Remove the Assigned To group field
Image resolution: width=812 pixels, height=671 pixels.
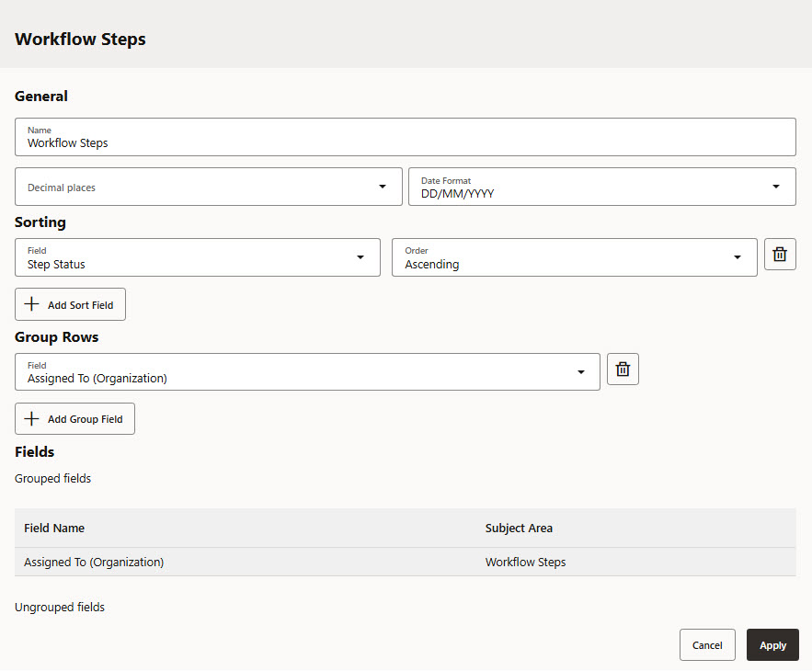pos(623,370)
